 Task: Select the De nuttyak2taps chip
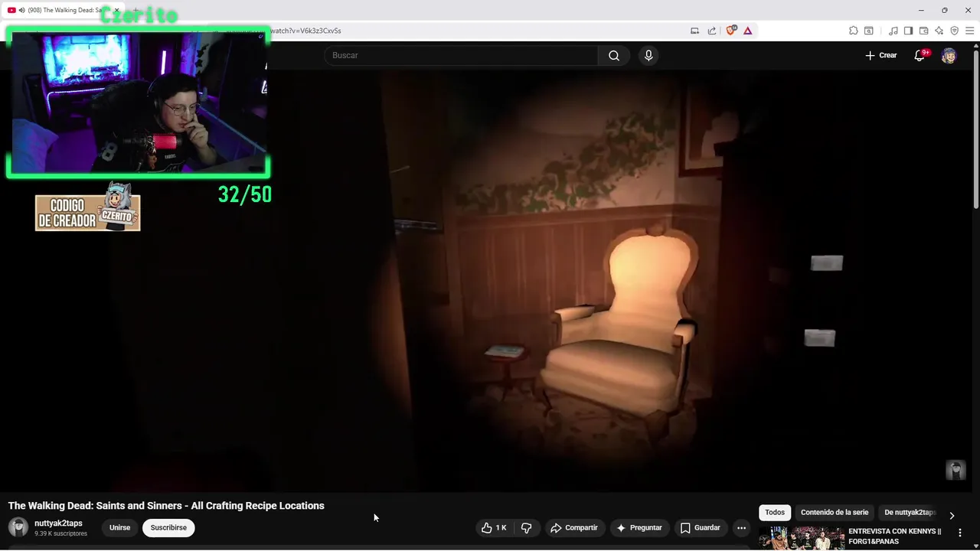click(x=910, y=512)
